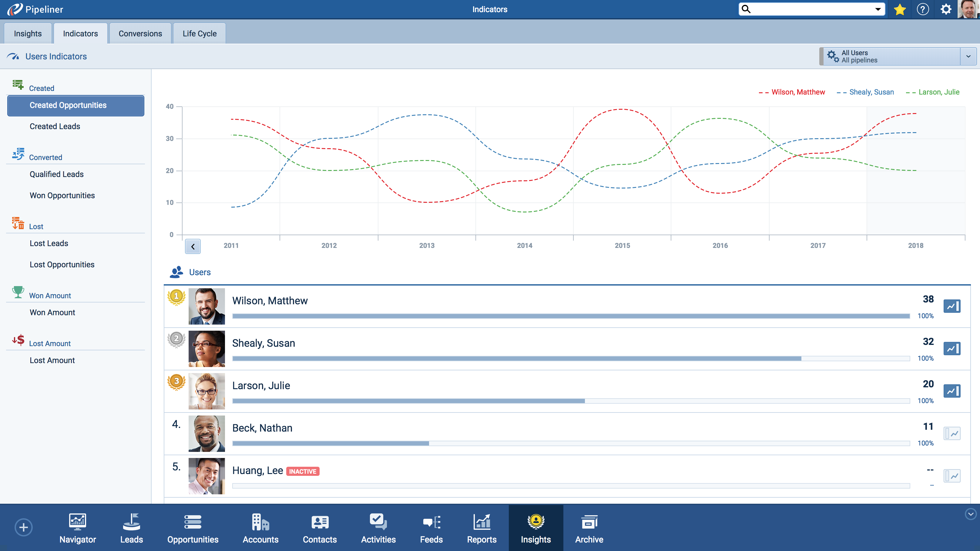Open the Accounts icon

click(260, 528)
